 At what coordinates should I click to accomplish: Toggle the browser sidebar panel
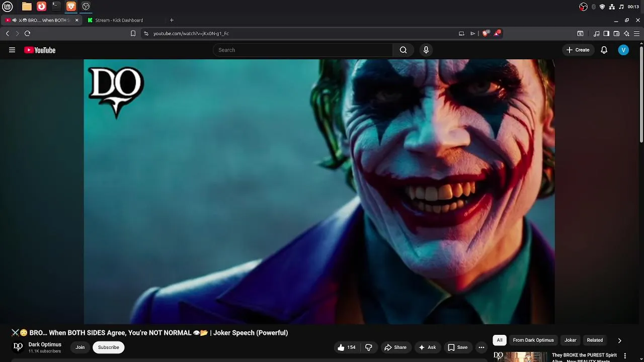606,33
